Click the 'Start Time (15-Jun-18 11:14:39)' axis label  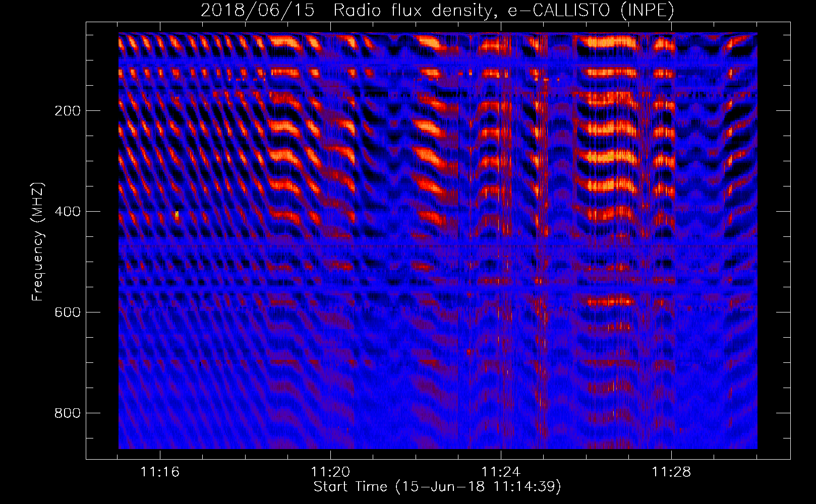pos(437,487)
